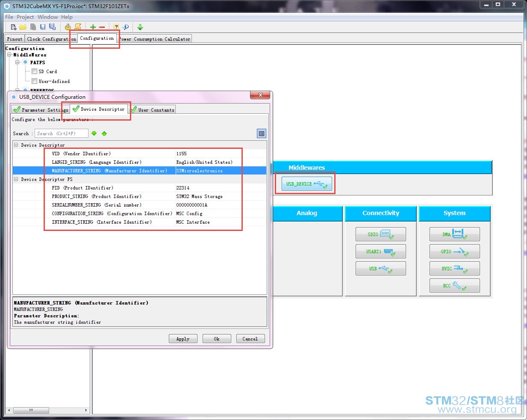Collapse the Device Descriptor section
Screen dimensions: 527x420
click(16, 145)
